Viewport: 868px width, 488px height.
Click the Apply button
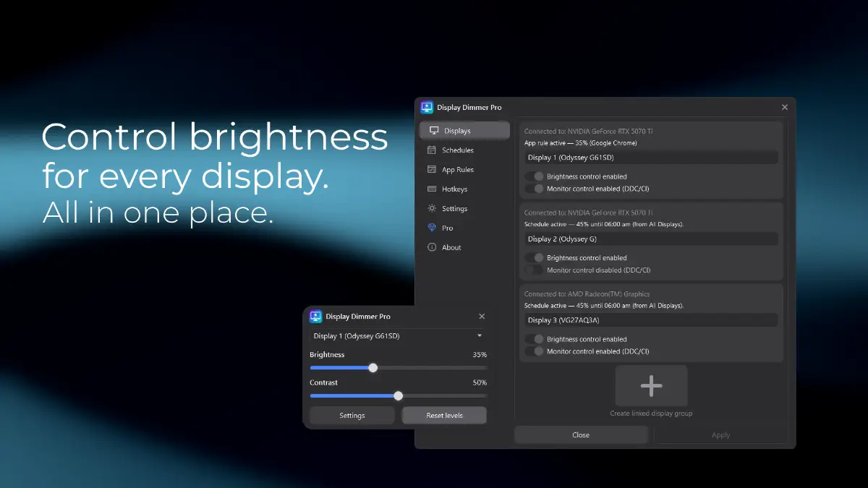[720, 435]
